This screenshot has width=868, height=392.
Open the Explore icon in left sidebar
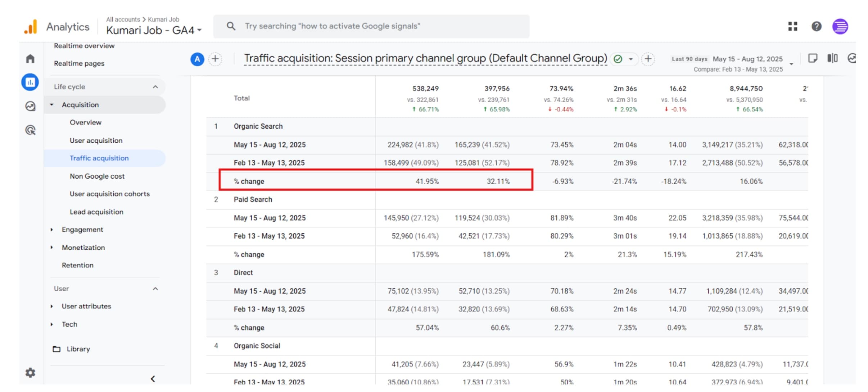click(x=30, y=107)
